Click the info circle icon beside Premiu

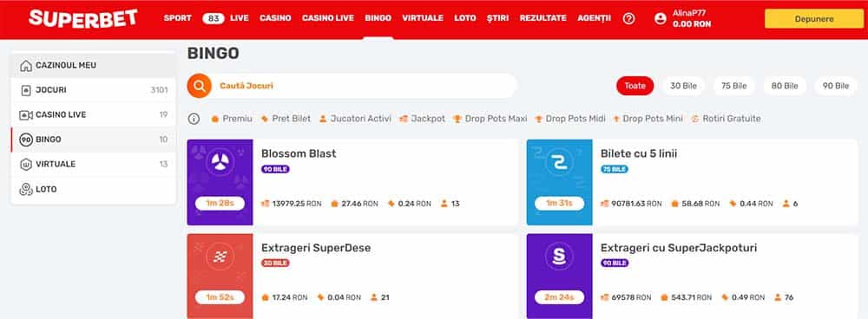click(194, 118)
